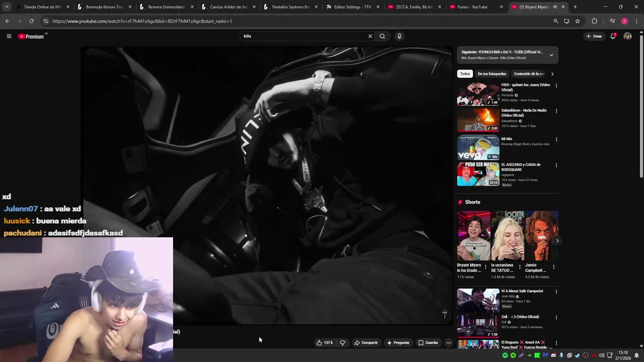Open options for Zell <3 video
Image resolution: width=644 pixels, height=362 pixels.
556,317
